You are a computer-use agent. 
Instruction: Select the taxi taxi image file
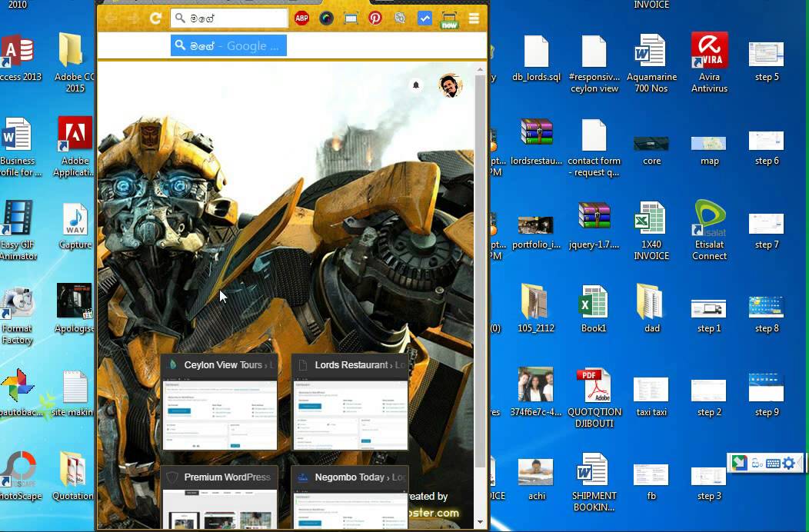pyautogui.click(x=651, y=396)
